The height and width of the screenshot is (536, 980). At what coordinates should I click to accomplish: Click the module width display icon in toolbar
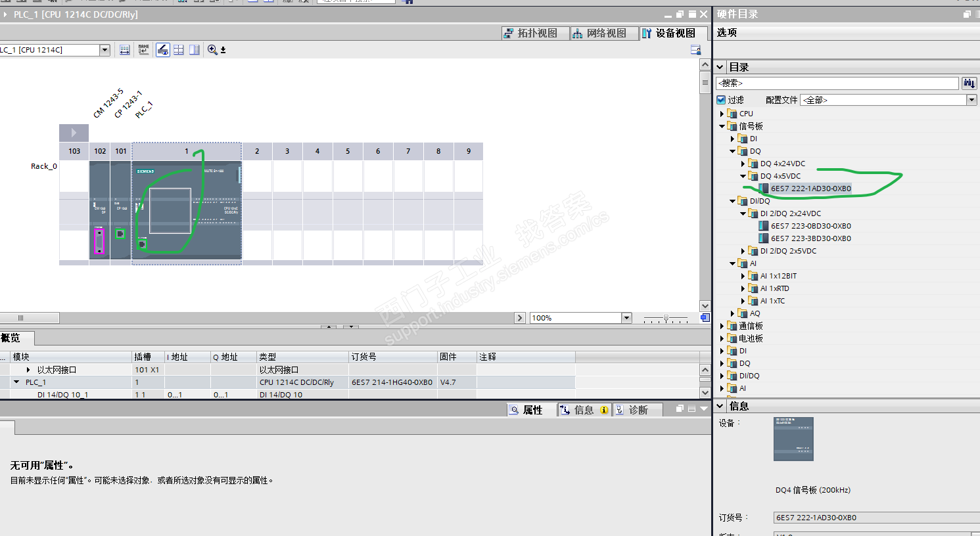(124, 50)
